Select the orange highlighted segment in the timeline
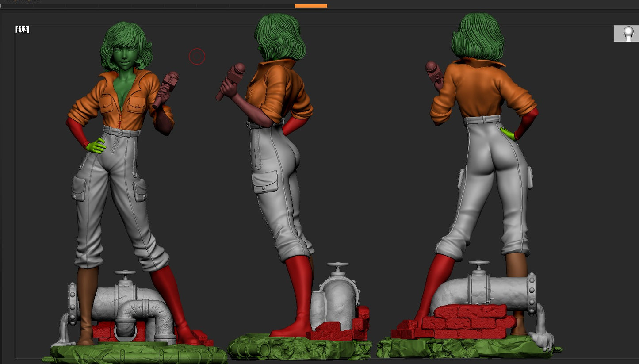The height and width of the screenshot is (364, 639). pos(311,6)
